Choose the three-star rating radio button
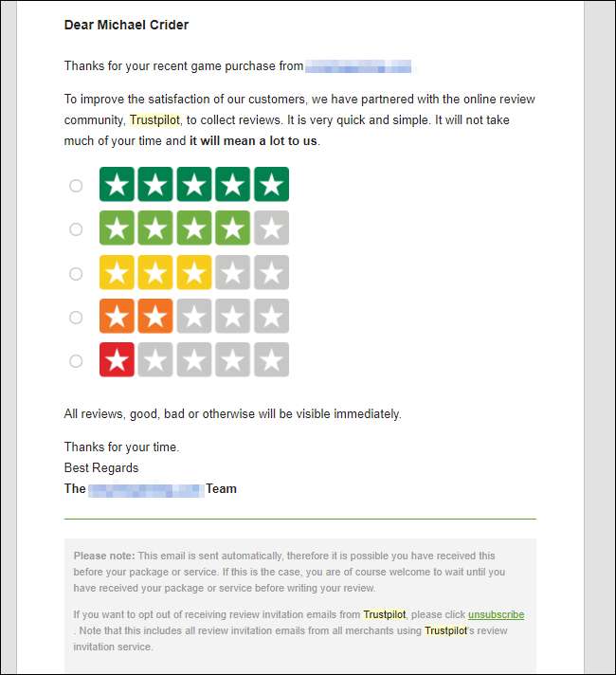This screenshot has width=616, height=675. click(x=76, y=274)
